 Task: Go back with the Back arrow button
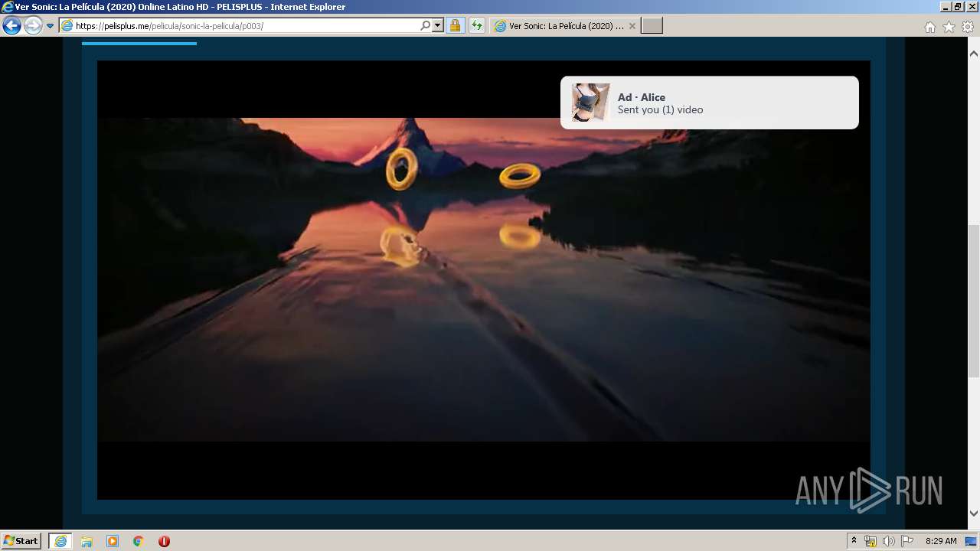[11, 26]
